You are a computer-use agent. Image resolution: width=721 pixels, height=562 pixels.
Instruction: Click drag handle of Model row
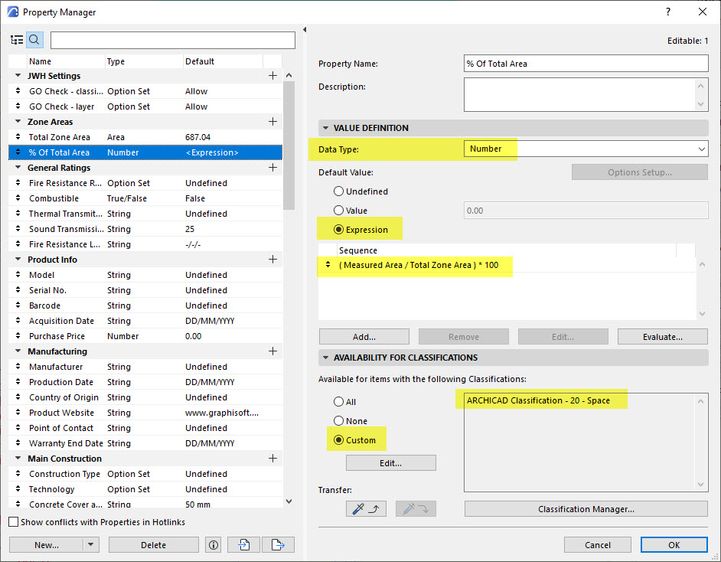[x=18, y=275]
